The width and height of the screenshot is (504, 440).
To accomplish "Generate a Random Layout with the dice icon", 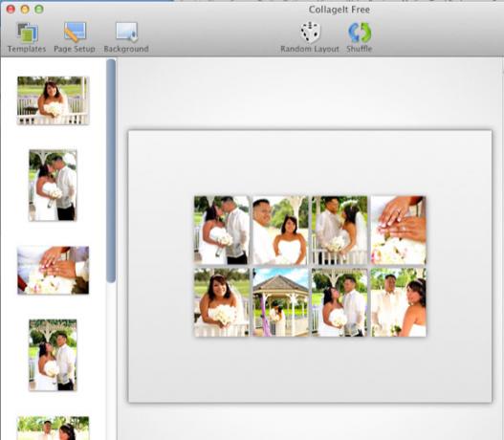I will pyautogui.click(x=310, y=37).
